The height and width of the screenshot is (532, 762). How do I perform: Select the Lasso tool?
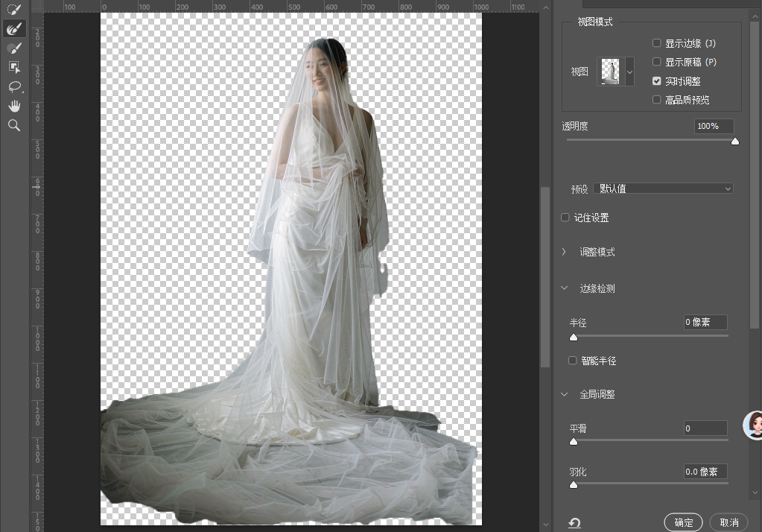(x=15, y=86)
